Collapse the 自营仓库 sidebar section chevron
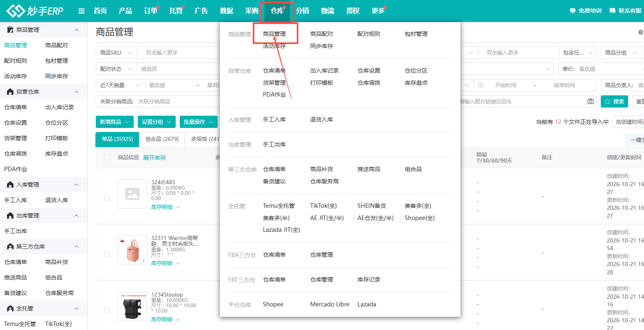 [76, 92]
